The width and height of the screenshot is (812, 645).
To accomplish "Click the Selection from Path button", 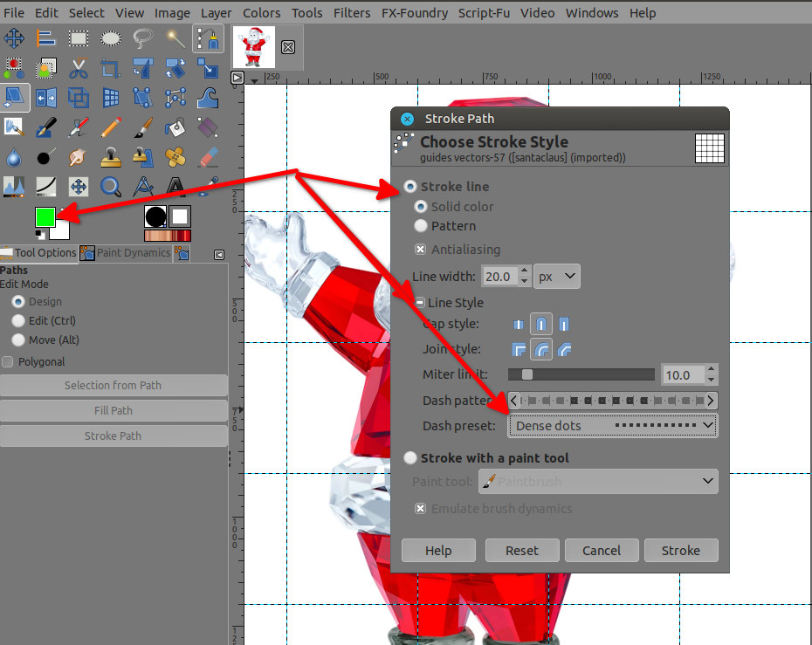I will 114,385.
